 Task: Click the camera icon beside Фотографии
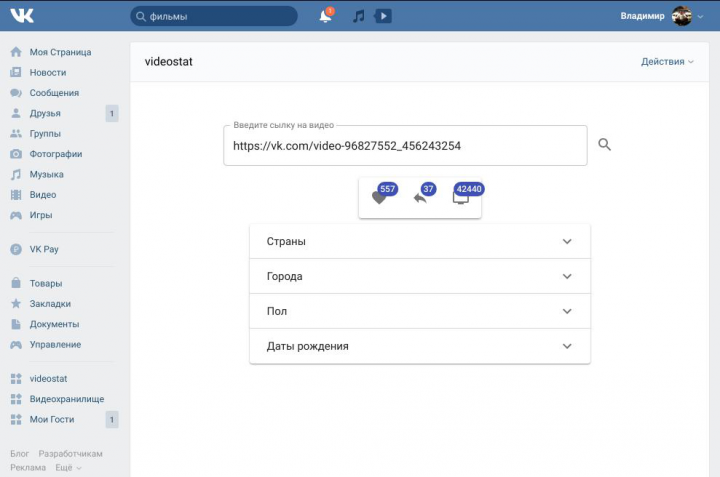pos(16,154)
